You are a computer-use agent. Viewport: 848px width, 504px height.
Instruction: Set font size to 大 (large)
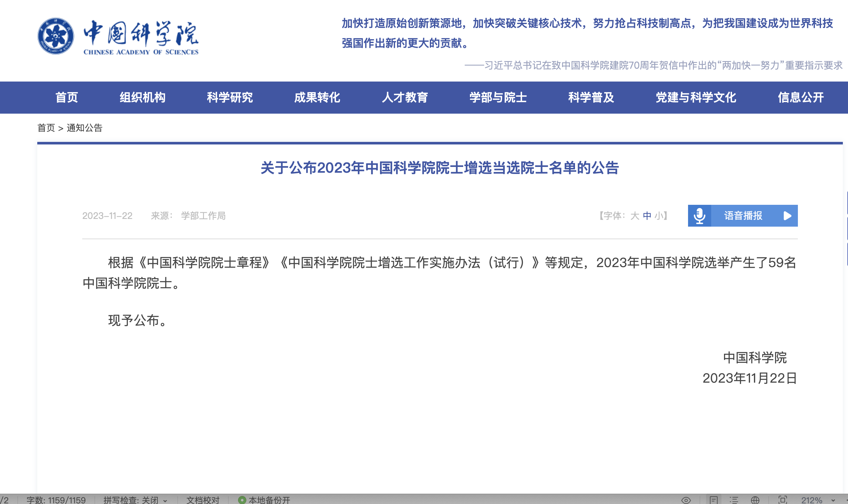click(x=635, y=216)
